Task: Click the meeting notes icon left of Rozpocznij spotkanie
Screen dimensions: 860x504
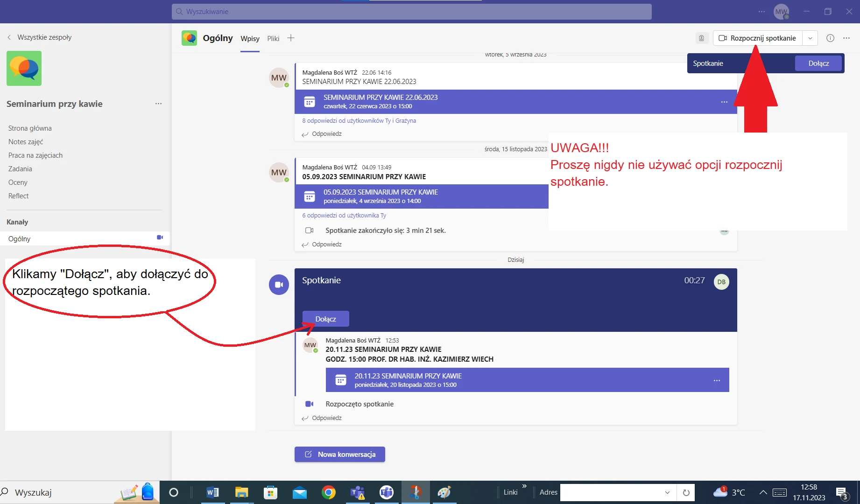Action: tap(701, 38)
